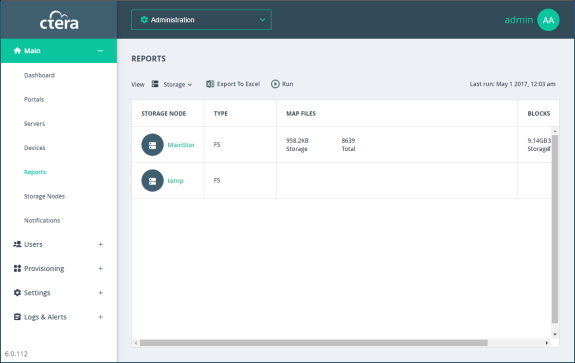Click the Main home icon
This screenshot has height=363, width=575.
[17, 50]
